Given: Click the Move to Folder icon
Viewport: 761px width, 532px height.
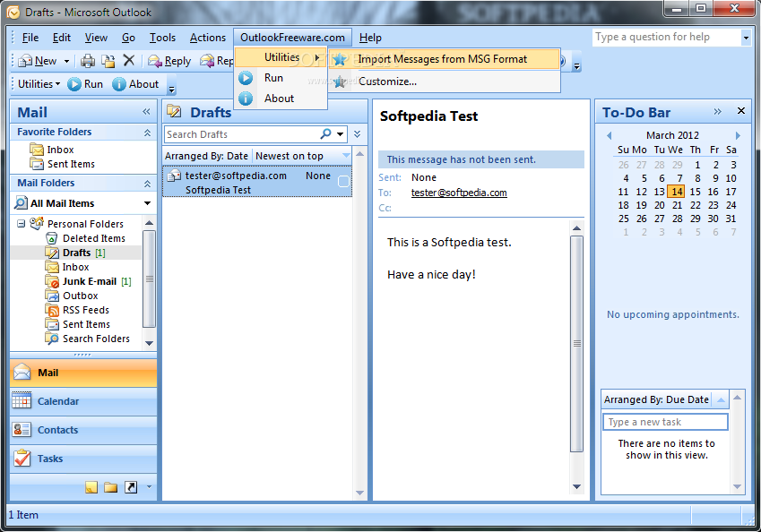Looking at the screenshot, I should pos(108,61).
